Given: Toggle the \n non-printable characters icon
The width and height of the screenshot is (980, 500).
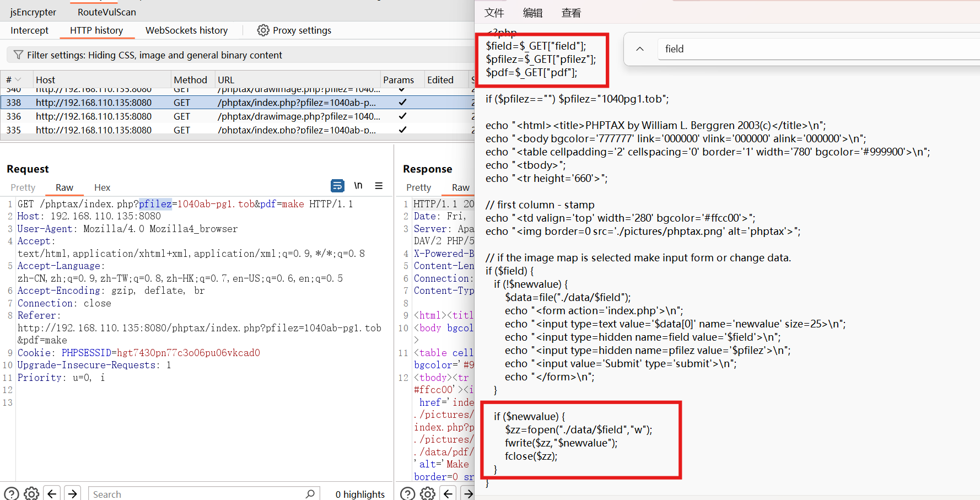Looking at the screenshot, I should pos(358,186).
